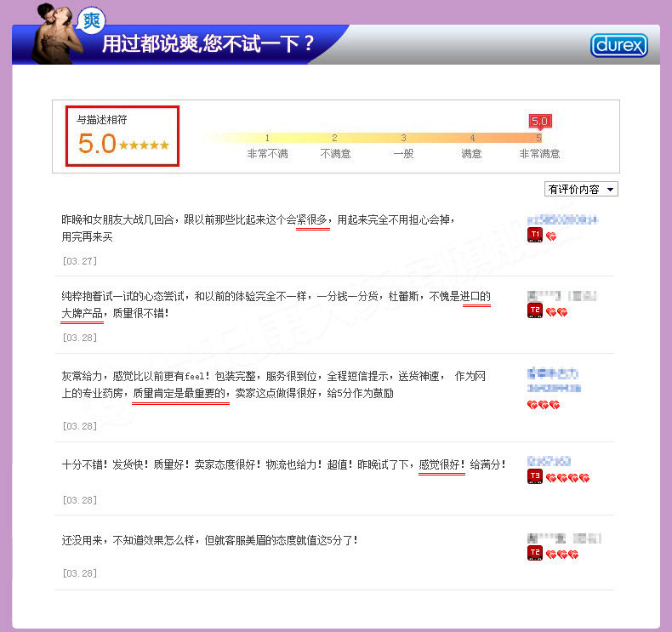Click the three hearts under the third reviewer
The width and height of the screenshot is (672, 632).
tap(543, 405)
